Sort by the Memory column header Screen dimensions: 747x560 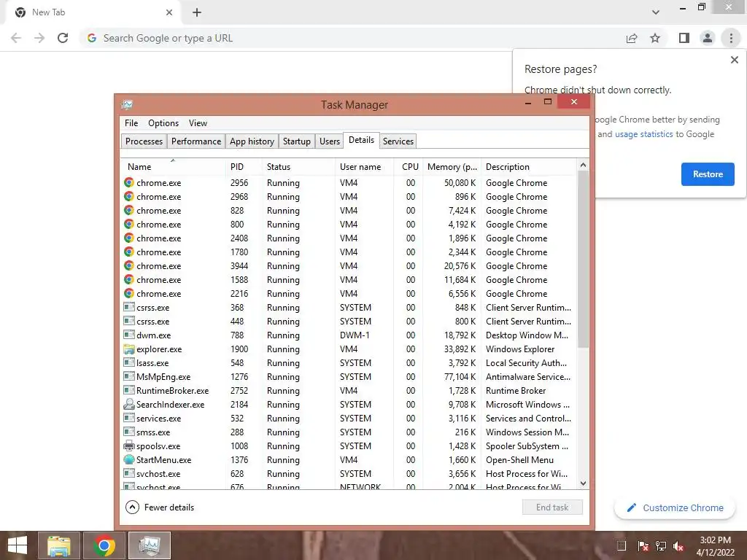tap(452, 167)
